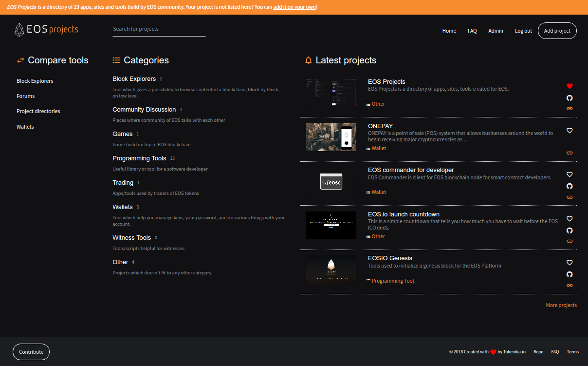
Task: Compare Block Explorers tools
Action: point(35,81)
